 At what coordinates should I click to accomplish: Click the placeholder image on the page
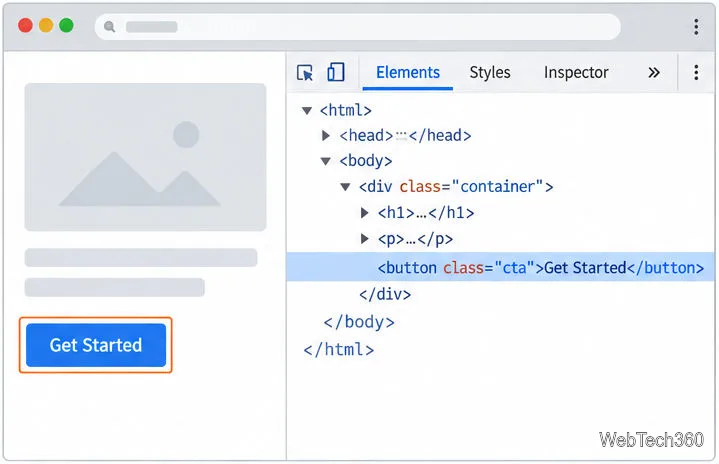[x=145, y=157]
